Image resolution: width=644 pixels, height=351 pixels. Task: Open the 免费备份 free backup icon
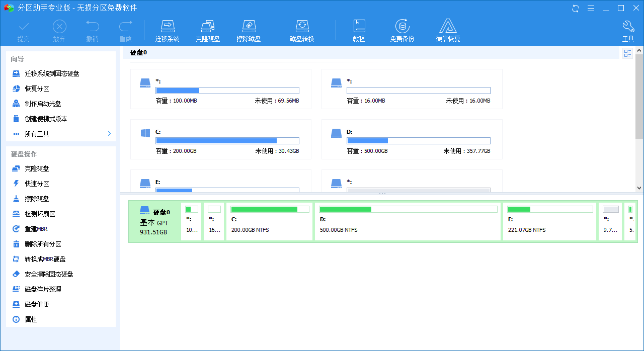click(402, 31)
